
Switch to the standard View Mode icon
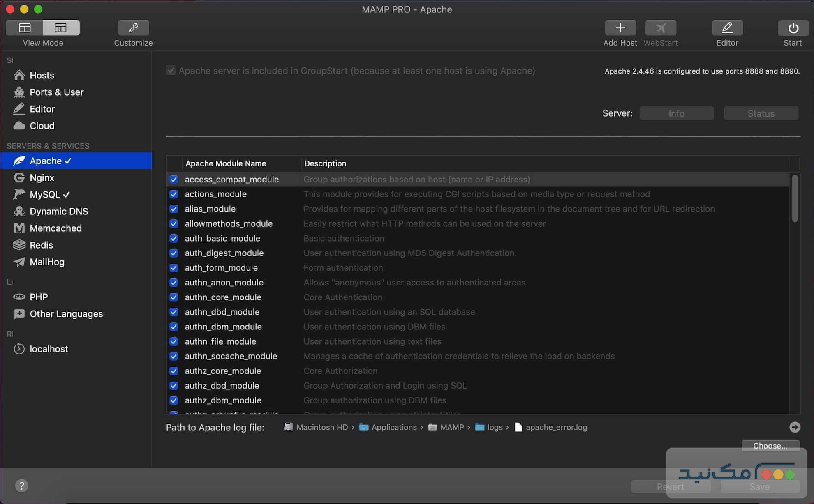pyautogui.click(x=25, y=28)
